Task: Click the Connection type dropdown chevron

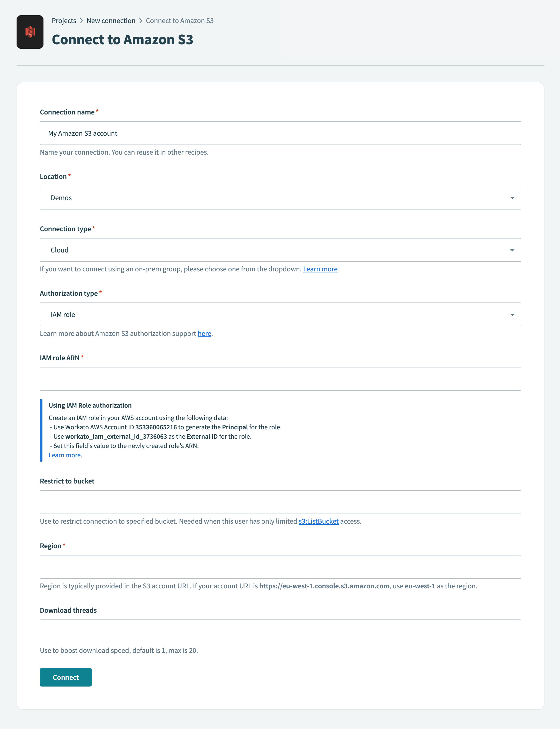Action: pos(512,250)
